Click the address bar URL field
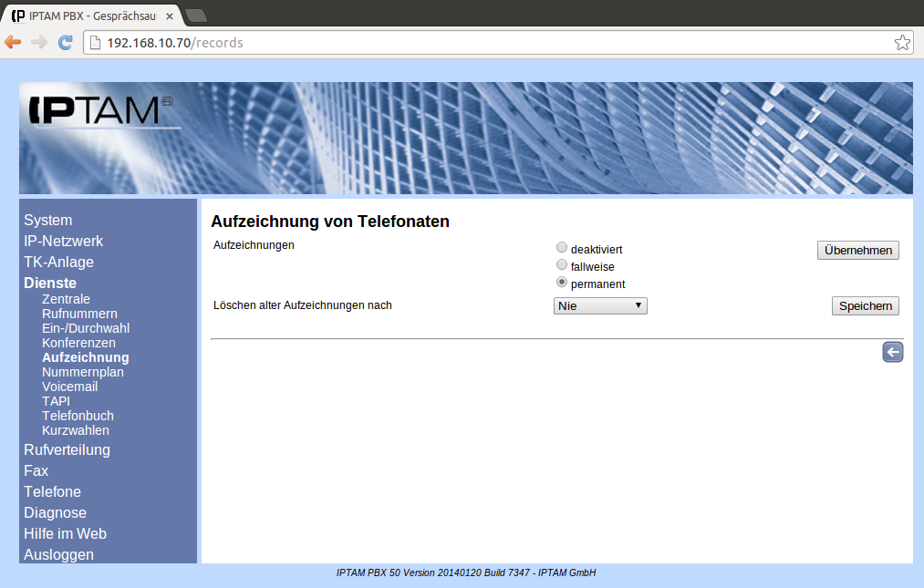Image resolution: width=924 pixels, height=588 pixels. coord(493,43)
